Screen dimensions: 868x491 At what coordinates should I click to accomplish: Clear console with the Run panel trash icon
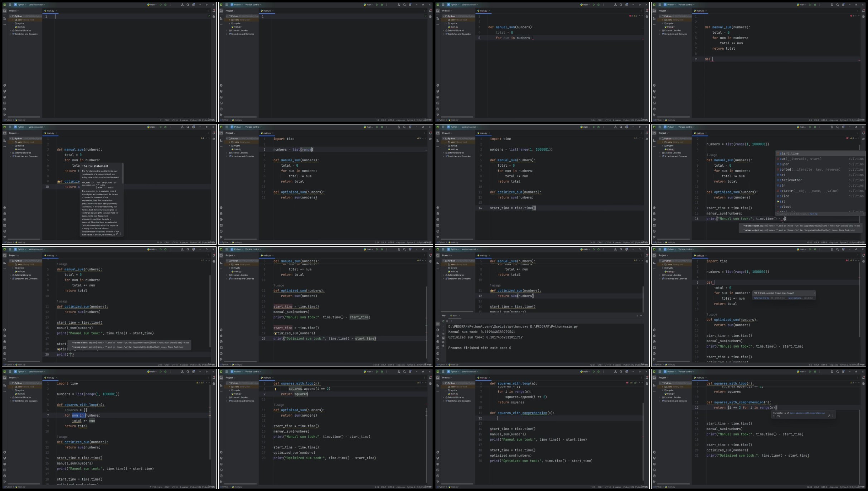click(443, 346)
